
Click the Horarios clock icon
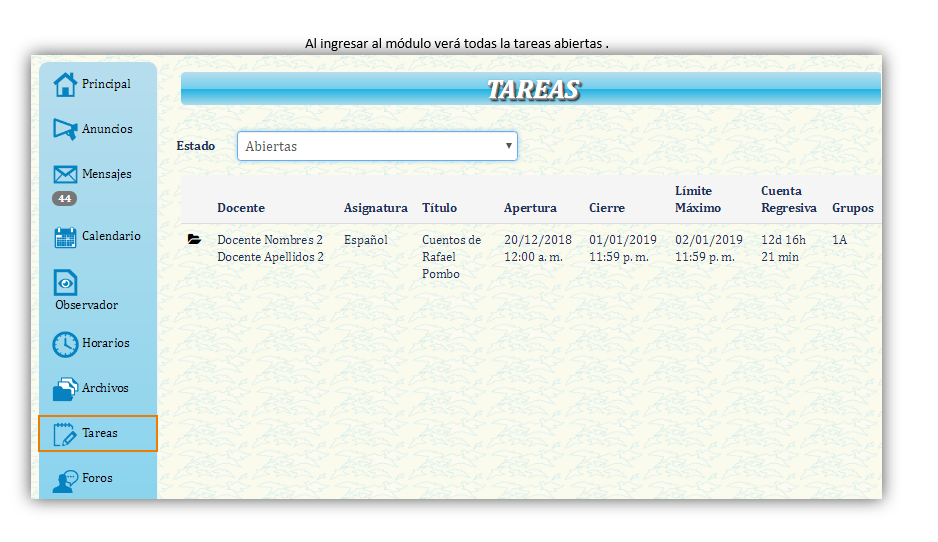pos(65,344)
